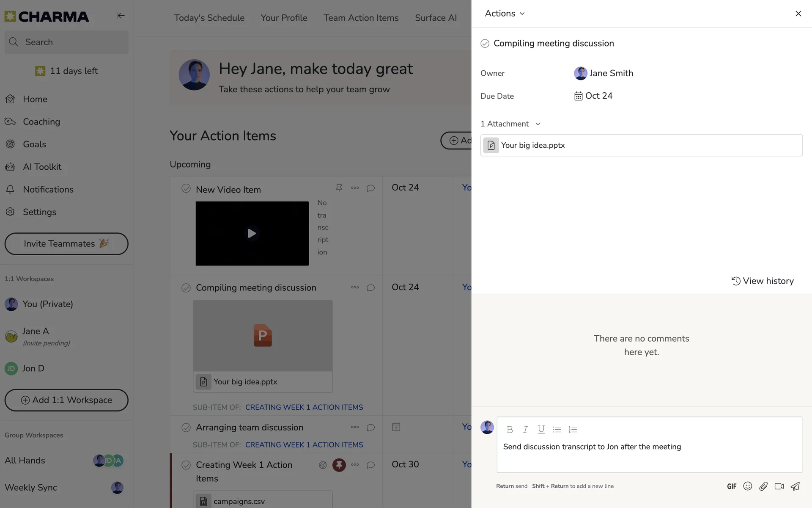Click the paperclip attach file icon
This screenshot has width=812, height=508.
[763, 486]
